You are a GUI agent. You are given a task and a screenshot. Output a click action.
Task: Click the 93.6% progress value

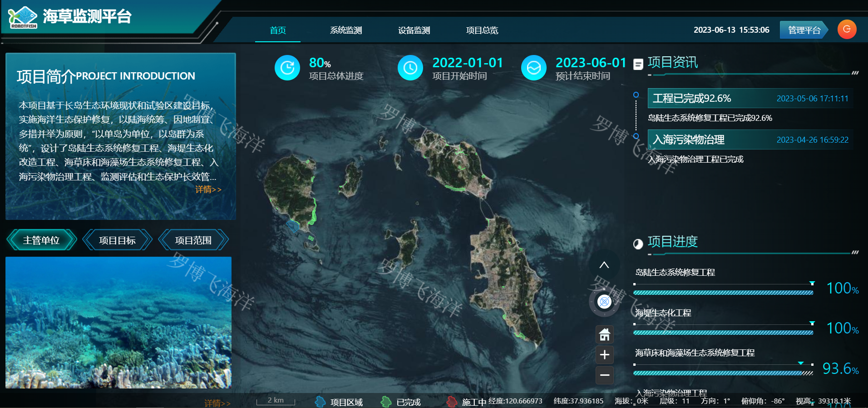click(x=841, y=368)
